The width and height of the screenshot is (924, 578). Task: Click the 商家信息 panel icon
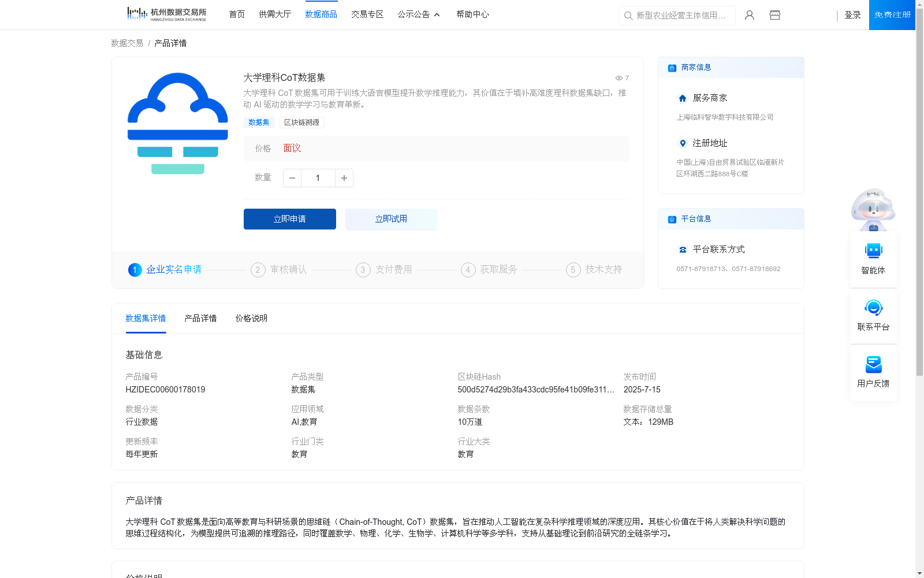(x=672, y=68)
